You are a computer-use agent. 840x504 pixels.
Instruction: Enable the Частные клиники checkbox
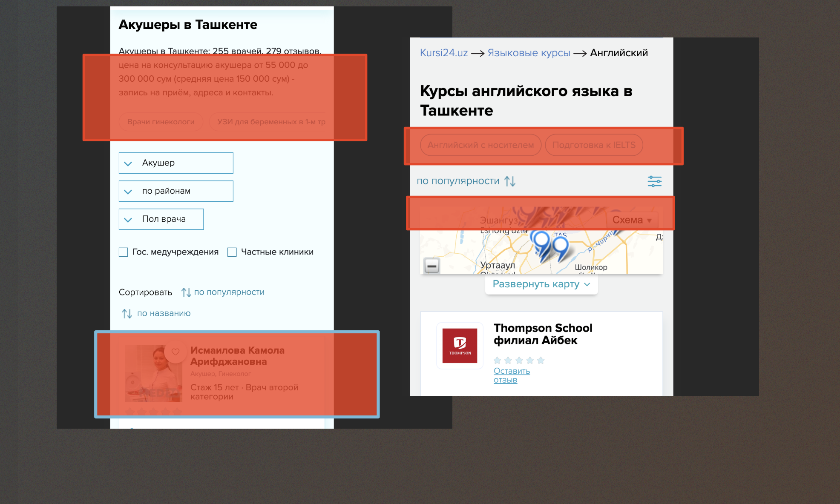[x=232, y=252]
